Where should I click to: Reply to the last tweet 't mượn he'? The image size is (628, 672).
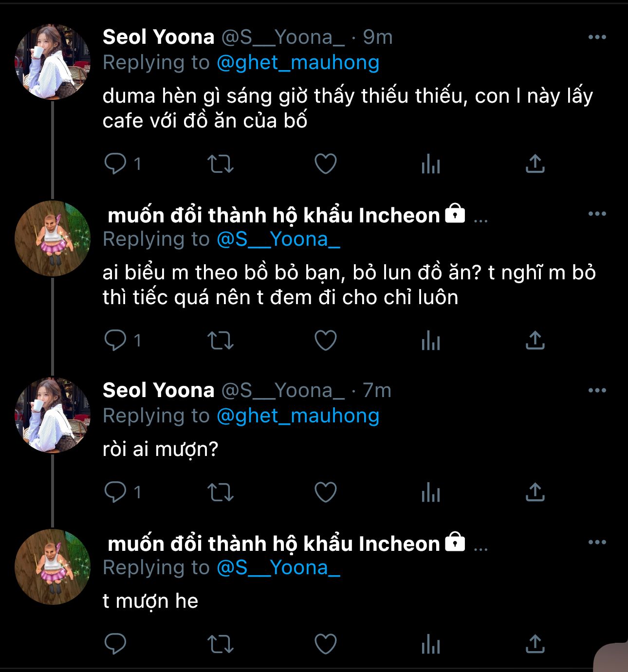click(116, 644)
